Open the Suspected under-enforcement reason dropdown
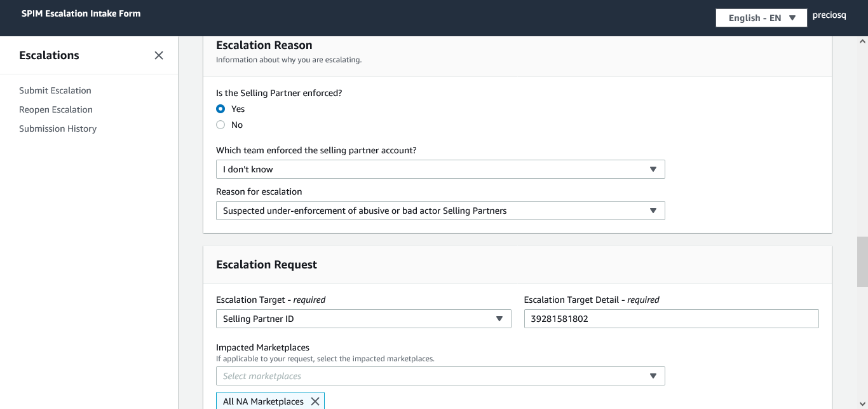The height and width of the screenshot is (409, 868). pos(432,211)
